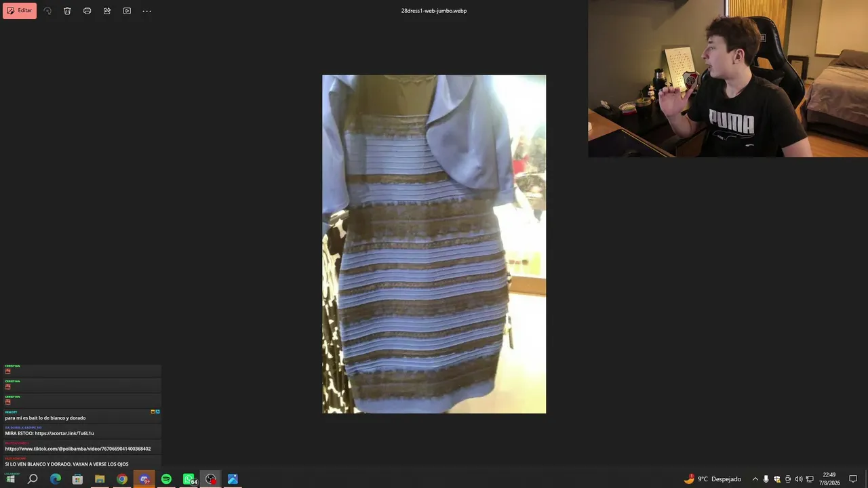
Task: Click chat message 'SI LO VEN BLANCO Y DORADO'
Action: pos(66,464)
